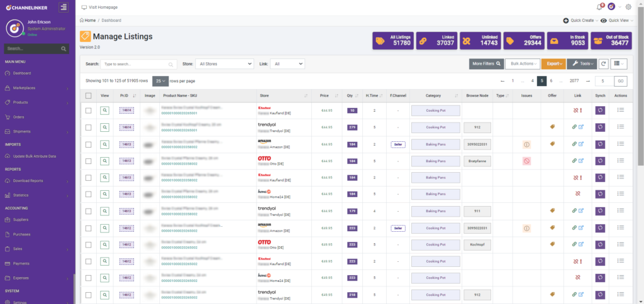This screenshot has height=304, width=644.
Task: Toggle the select-all checkbox in table header
Action: click(89, 95)
